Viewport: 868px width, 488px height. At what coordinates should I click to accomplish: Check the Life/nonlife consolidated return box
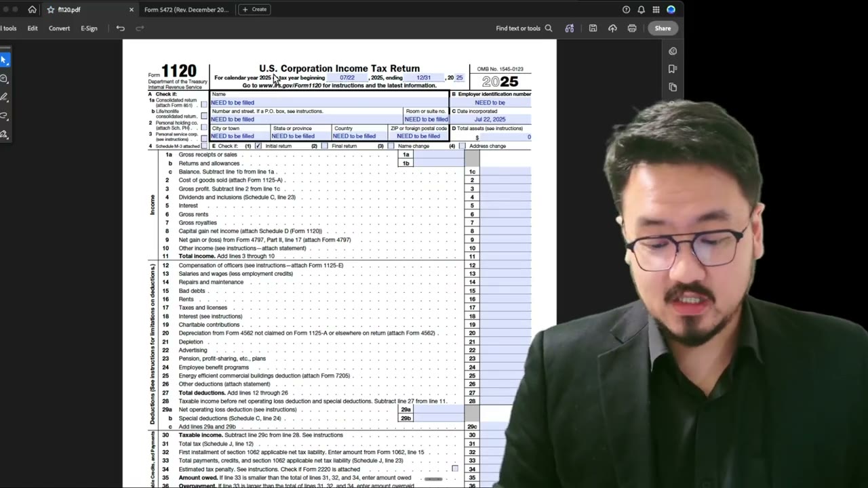coord(204,116)
